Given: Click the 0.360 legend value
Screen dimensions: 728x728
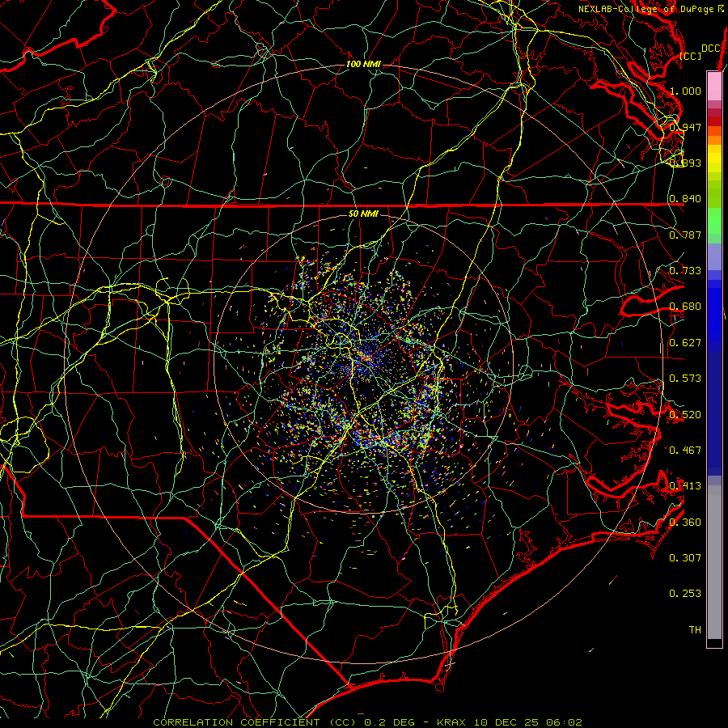Looking at the screenshot, I should pyautogui.click(x=685, y=523).
